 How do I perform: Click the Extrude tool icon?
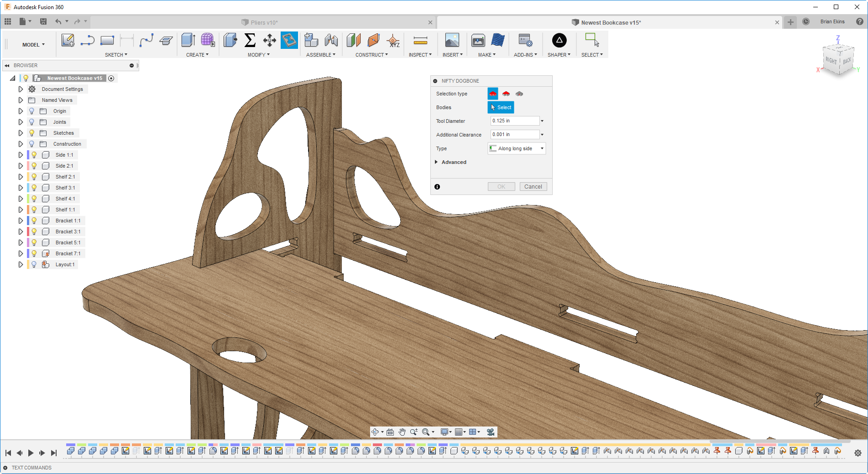[x=188, y=41]
